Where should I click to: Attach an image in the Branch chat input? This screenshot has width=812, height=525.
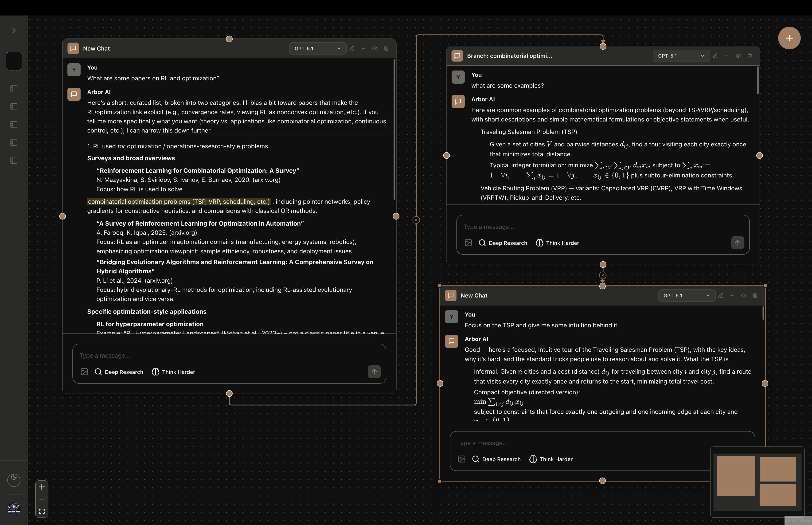click(x=468, y=243)
